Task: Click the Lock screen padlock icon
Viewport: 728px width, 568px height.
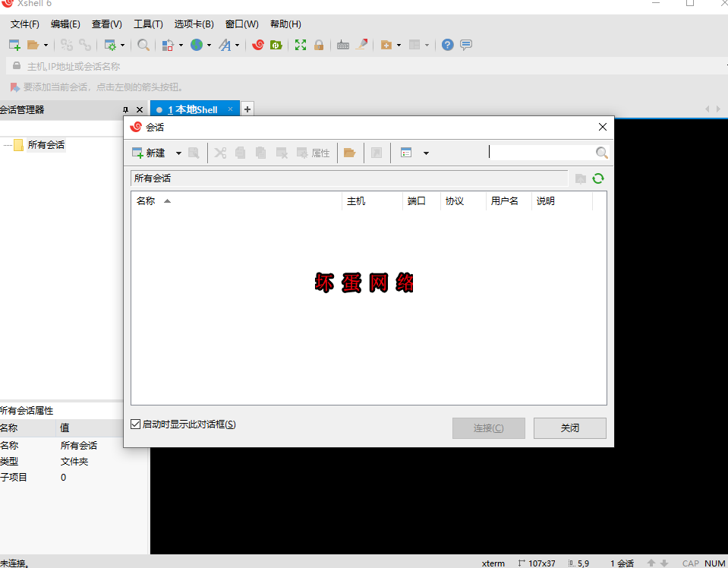Action: 319,45
